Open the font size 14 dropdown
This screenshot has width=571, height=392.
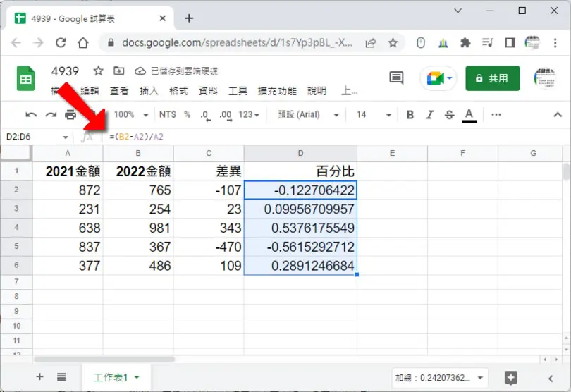click(x=374, y=115)
